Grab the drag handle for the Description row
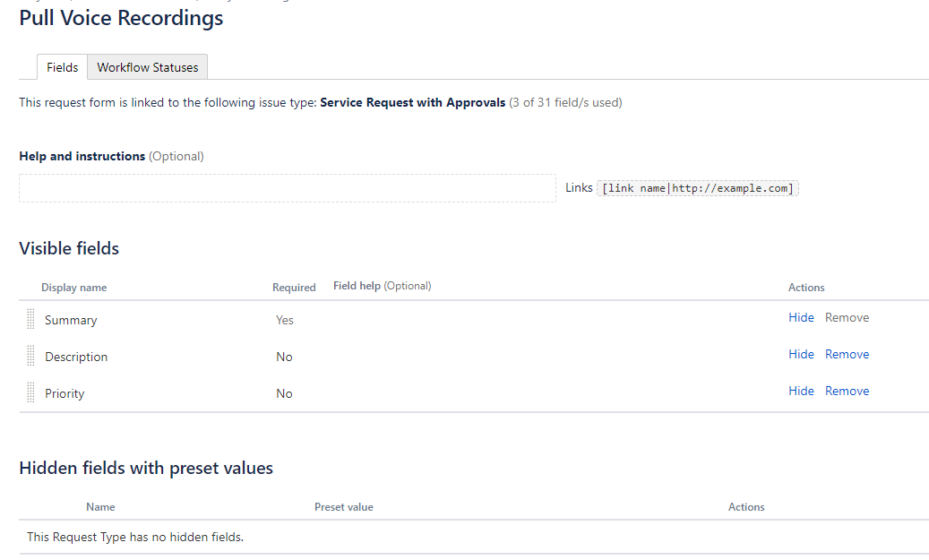This screenshot has width=929, height=560. (30, 356)
